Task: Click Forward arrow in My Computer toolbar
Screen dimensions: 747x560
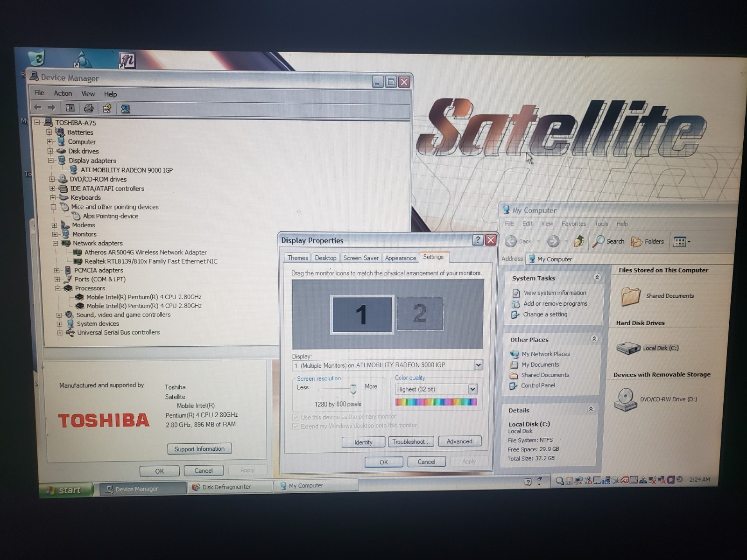Action: 553,241
